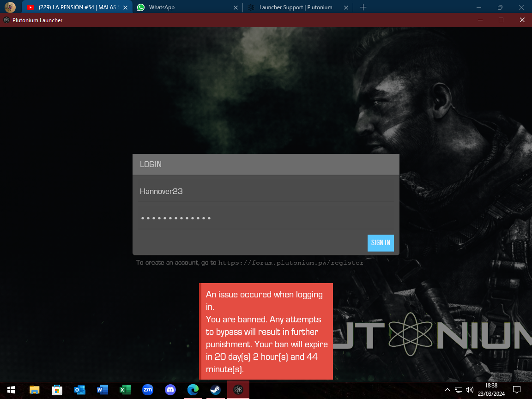Show hidden system tray icons

coord(447,390)
